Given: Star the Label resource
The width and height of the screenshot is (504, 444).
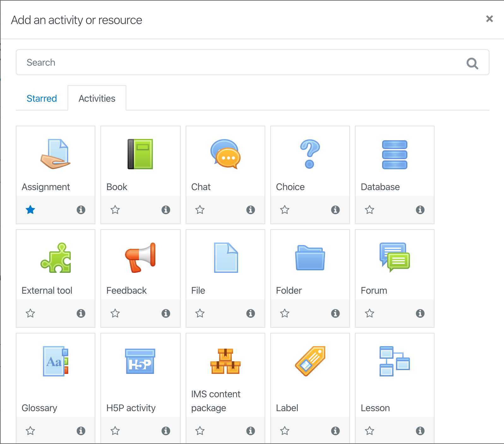Looking at the screenshot, I should click(x=285, y=431).
